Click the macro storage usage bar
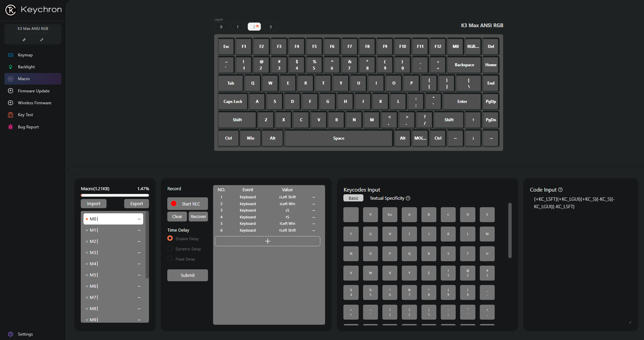This screenshot has width=644, height=340. [115, 195]
